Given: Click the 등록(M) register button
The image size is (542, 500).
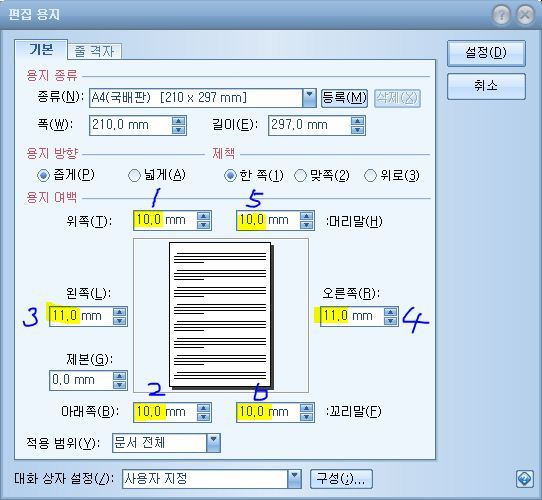Looking at the screenshot, I should [x=344, y=98].
